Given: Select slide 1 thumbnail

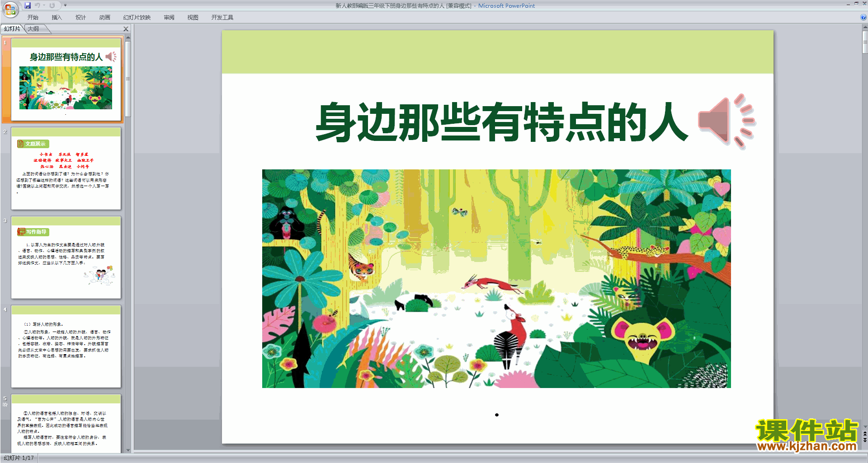Looking at the screenshot, I should click(x=66, y=80).
